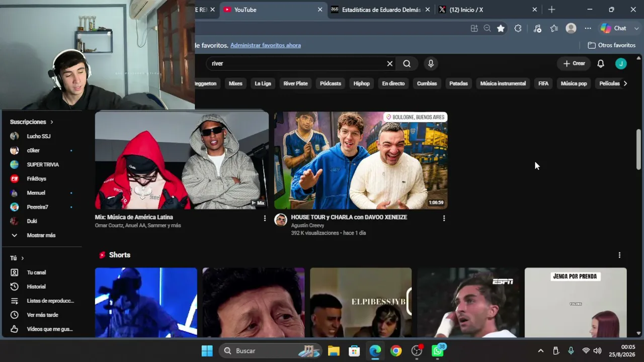
Task: Select the En directo filter chip
Action: (393, 83)
